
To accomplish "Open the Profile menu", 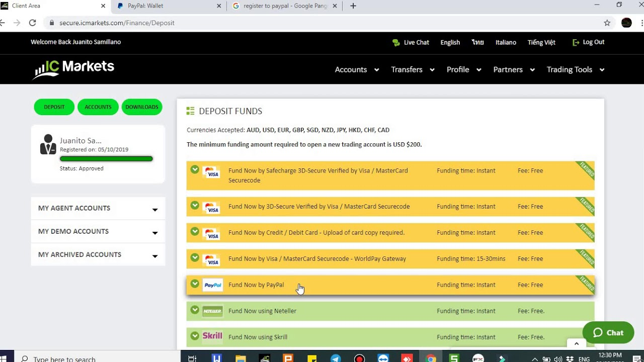I will pos(464,69).
